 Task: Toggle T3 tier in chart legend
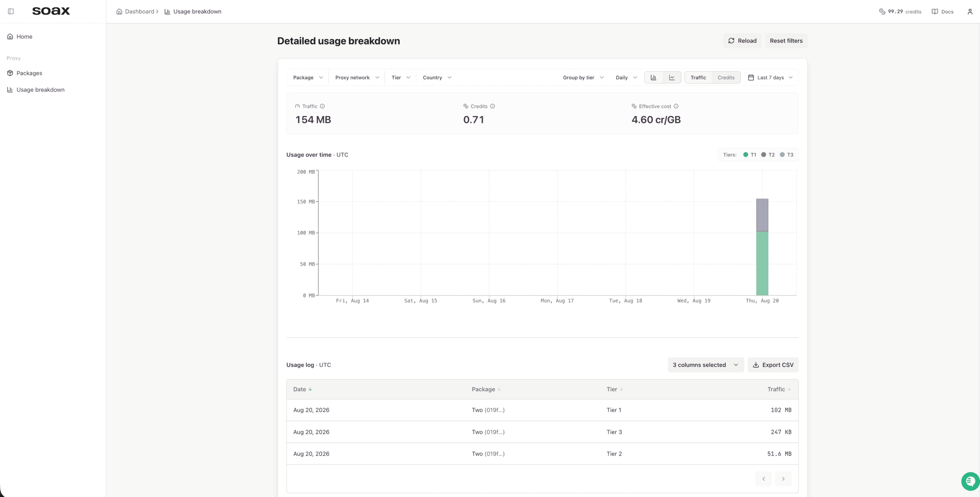tap(786, 155)
